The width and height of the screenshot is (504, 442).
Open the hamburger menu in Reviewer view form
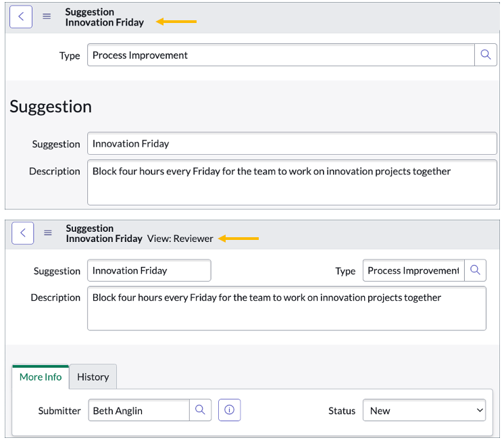[48, 232]
